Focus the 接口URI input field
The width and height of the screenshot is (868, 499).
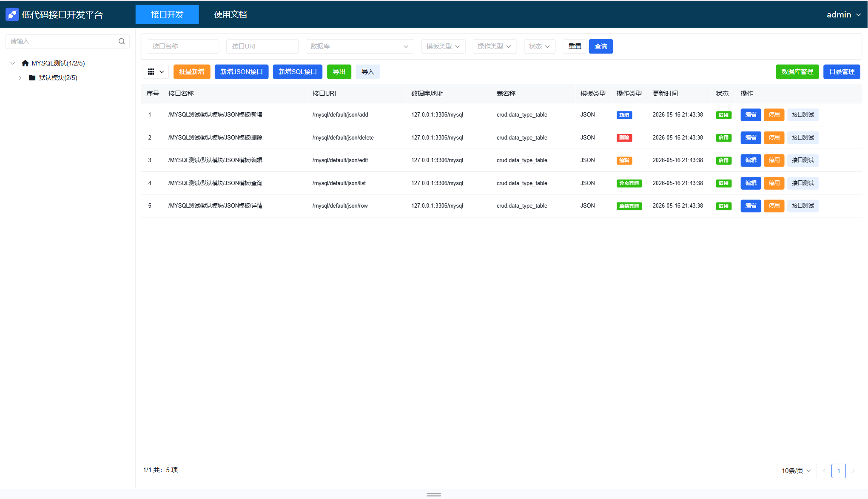[x=262, y=46]
